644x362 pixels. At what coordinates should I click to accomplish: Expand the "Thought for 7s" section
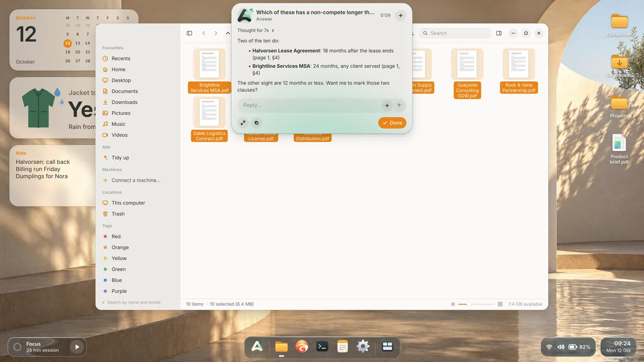coord(256,31)
